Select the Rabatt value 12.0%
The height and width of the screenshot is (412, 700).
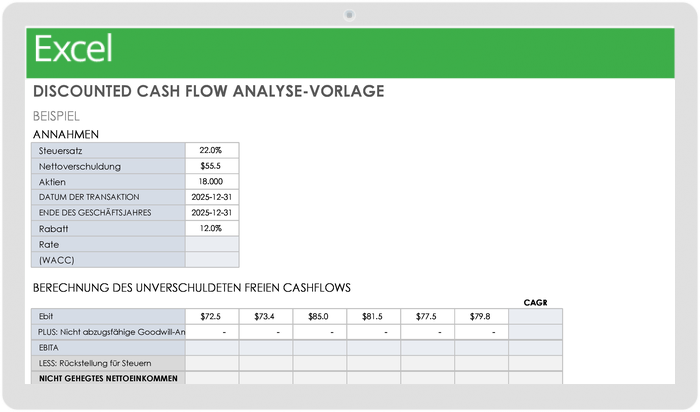[212, 228]
